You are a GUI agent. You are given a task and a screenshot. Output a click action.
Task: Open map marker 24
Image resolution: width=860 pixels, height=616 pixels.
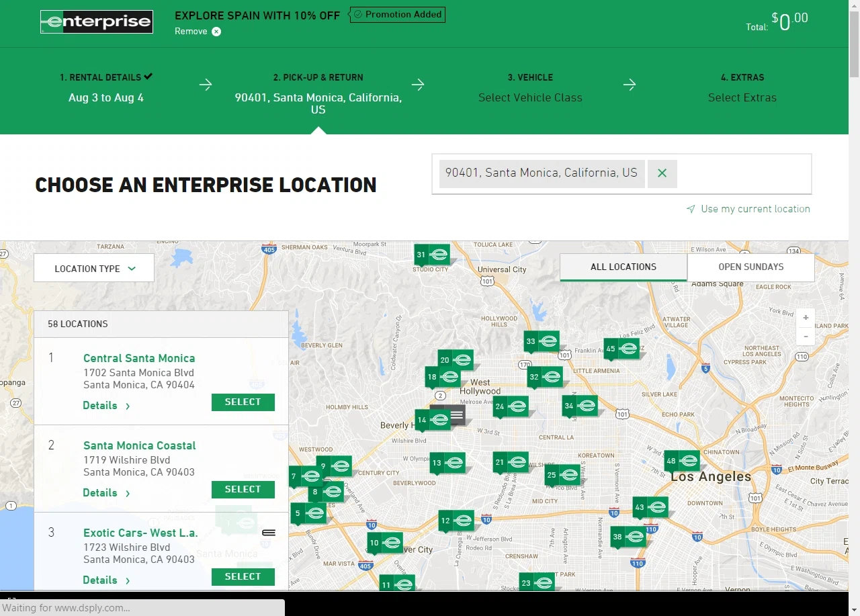point(511,406)
